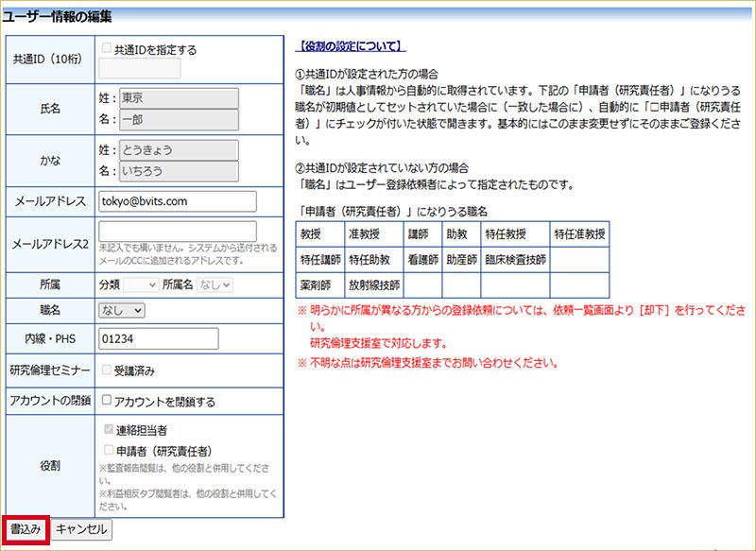Focus the empty メールアドレス2 field
The height and width of the screenshot is (551, 756).
(x=178, y=232)
